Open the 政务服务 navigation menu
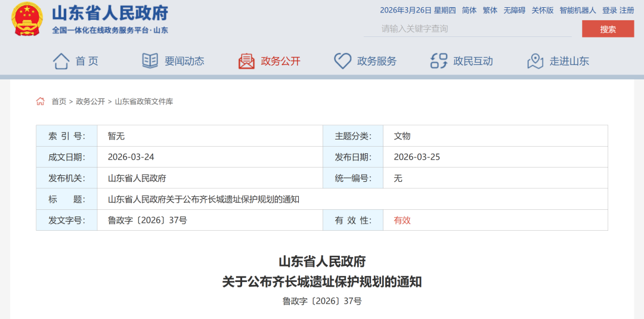This screenshot has height=319, width=644. tap(377, 61)
